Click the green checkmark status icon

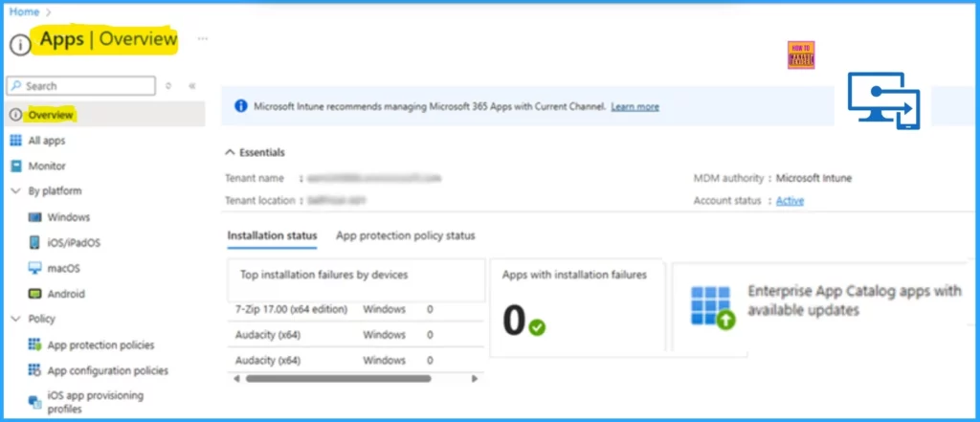pos(537,327)
